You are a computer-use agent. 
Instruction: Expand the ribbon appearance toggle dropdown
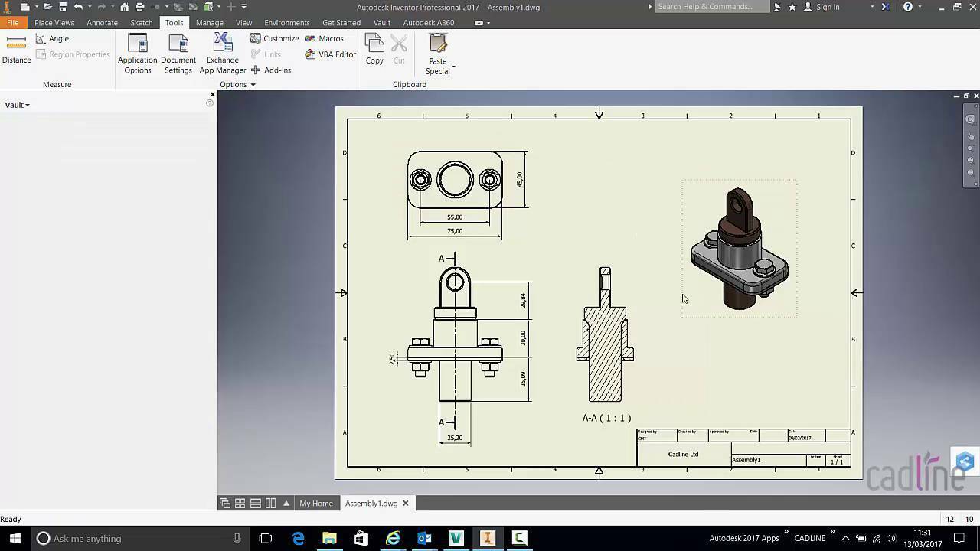pos(488,23)
